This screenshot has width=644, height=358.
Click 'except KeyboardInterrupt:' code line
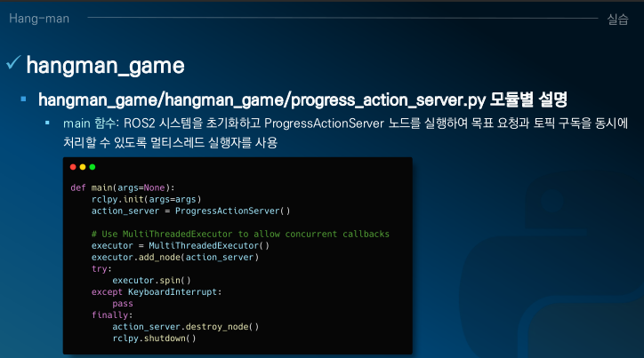click(x=157, y=292)
